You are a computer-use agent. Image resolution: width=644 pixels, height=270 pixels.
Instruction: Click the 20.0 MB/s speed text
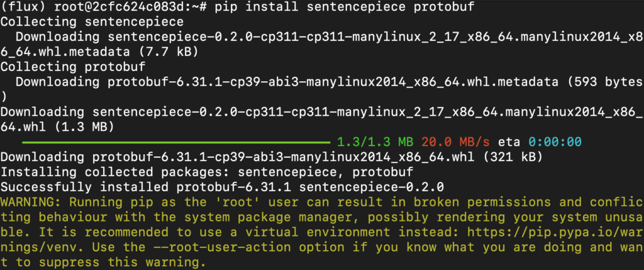[x=455, y=143]
